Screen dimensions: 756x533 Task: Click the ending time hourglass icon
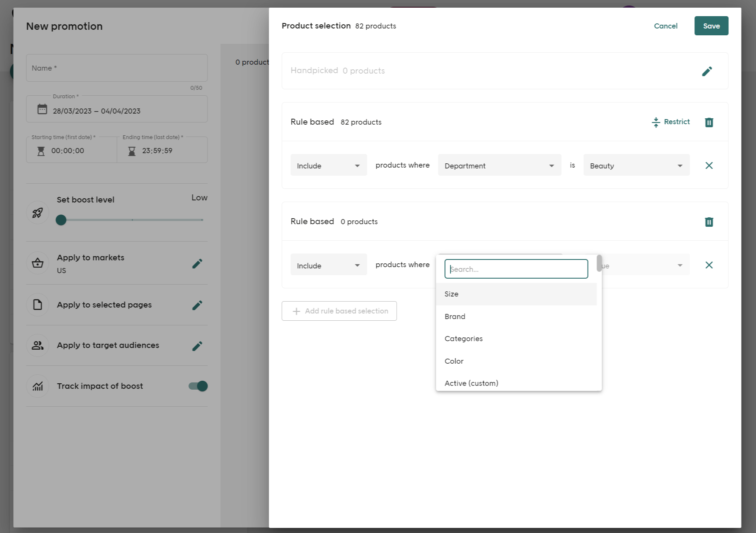click(132, 151)
